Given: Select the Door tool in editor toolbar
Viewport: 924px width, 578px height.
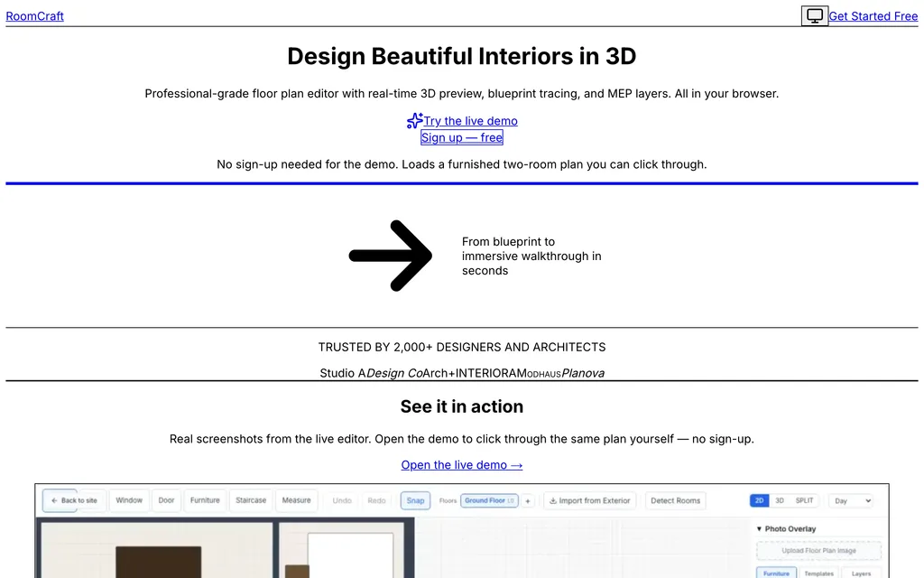Looking at the screenshot, I should click(x=166, y=500).
